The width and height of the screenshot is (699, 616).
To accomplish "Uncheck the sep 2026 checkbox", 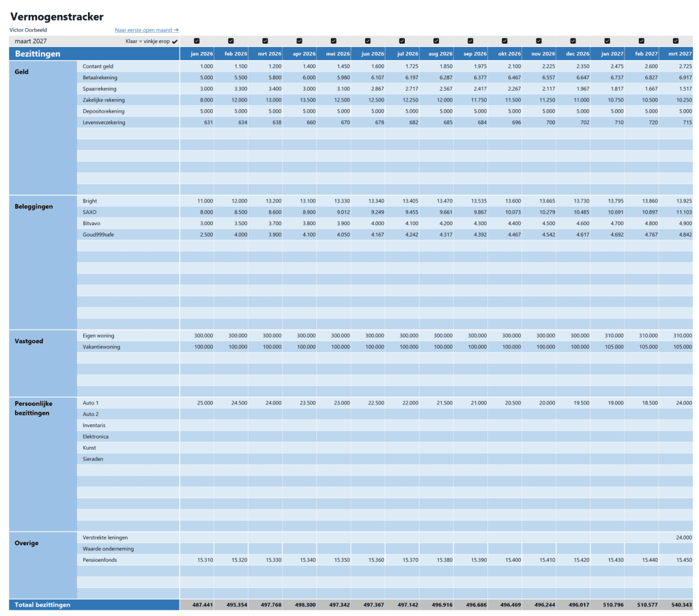I will [470, 40].
